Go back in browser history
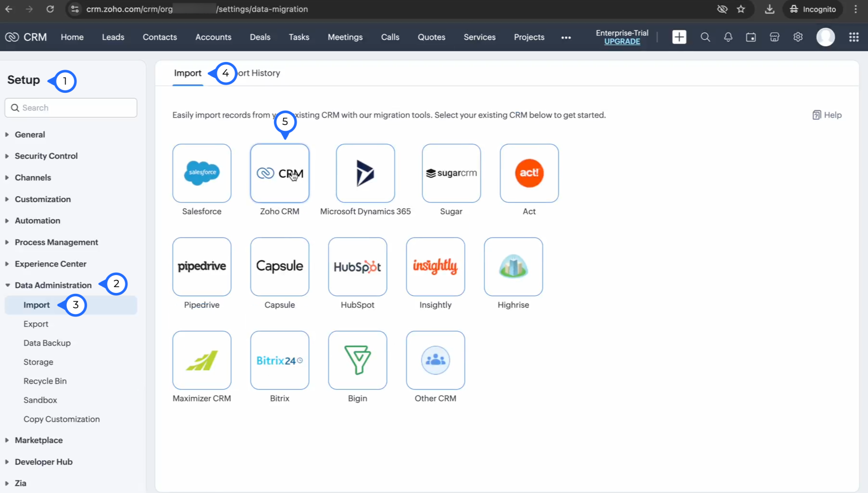The width and height of the screenshot is (868, 493). click(9, 9)
